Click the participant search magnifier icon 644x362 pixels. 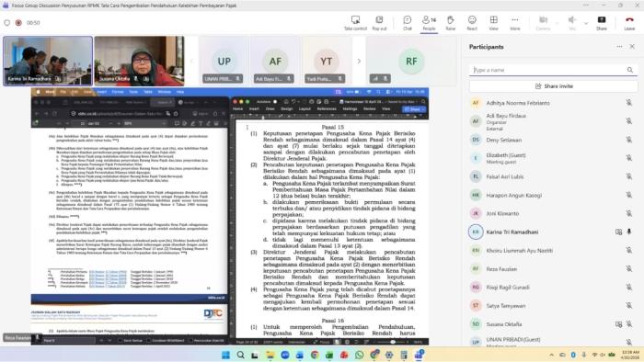(630, 70)
